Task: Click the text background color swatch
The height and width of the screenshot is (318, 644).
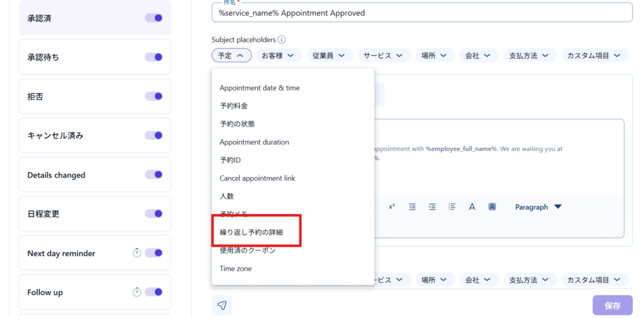Action: 492,207
